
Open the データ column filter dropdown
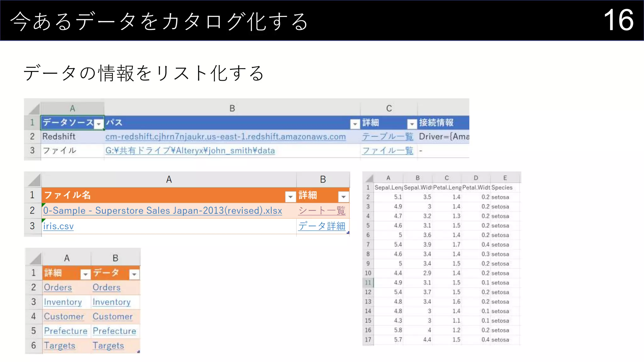click(x=134, y=274)
